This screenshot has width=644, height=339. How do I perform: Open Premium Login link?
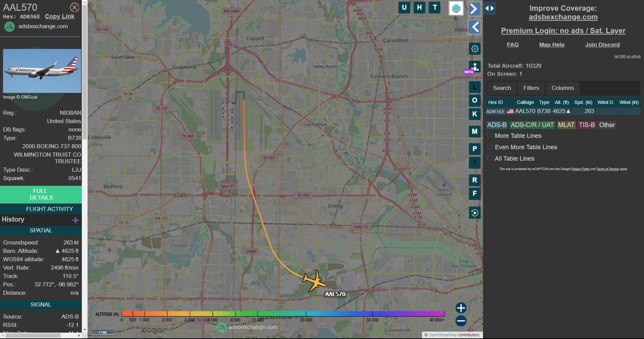pyautogui.click(x=563, y=31)
